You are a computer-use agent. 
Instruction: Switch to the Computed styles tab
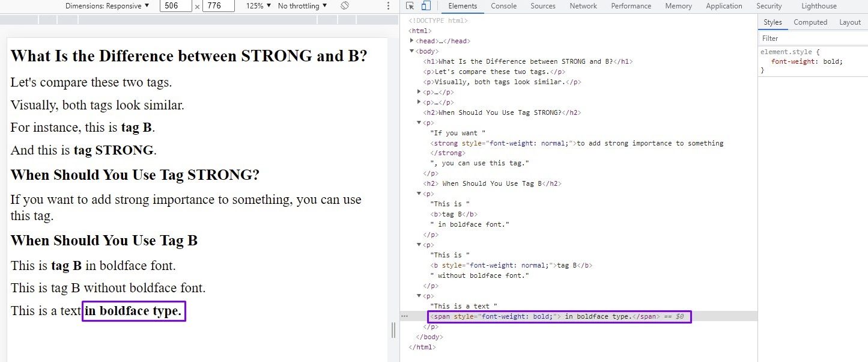pos(810,22)
